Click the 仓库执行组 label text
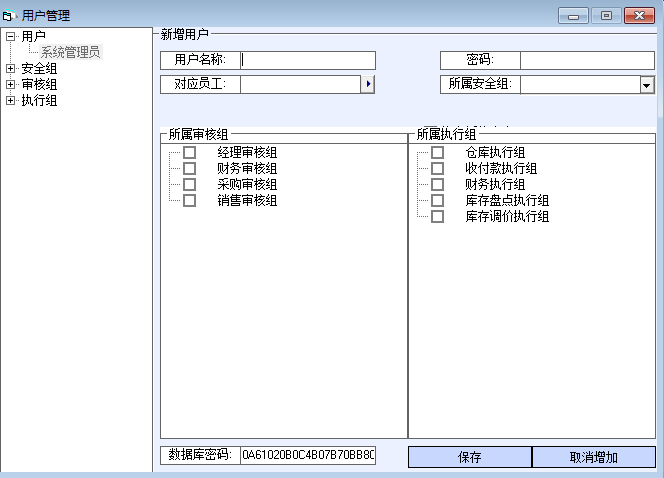Image resolution: width=664 pixels, height=478 pixels. [x=495, y=152]
